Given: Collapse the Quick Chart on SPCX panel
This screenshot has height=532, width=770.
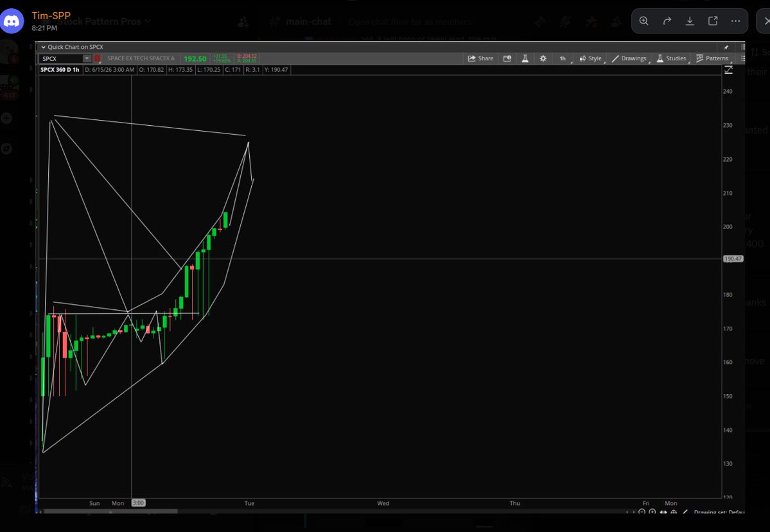Looking at the screenshot, I should tap(43, 47).
